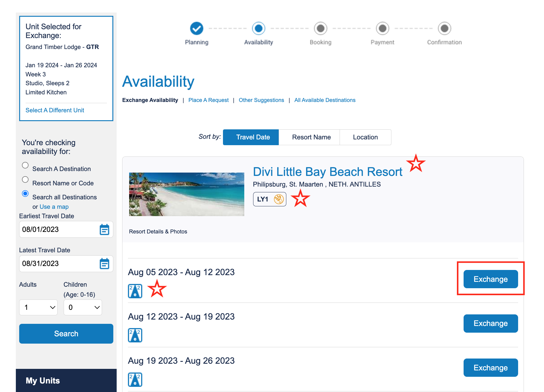Open the Latest Travel Date calendar icon
This screenshot has width=544, height=392.
[x=104, y=264]
